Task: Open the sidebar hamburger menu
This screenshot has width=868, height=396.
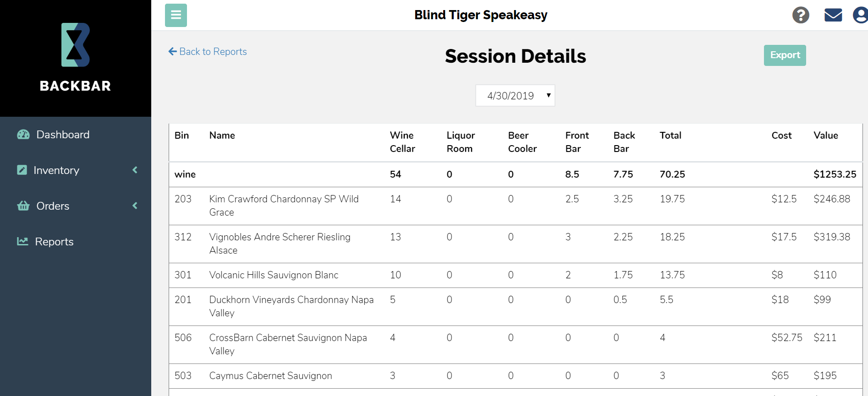Action: [x=176, y=15]
